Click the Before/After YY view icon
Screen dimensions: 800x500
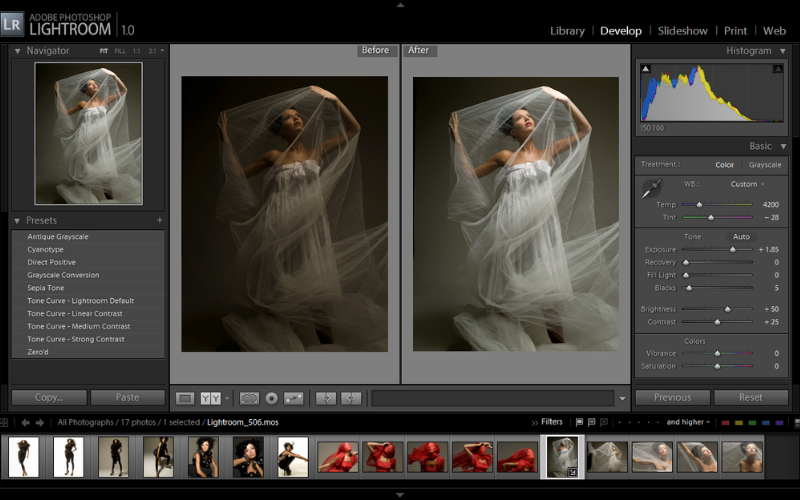(x=211, y=398)
